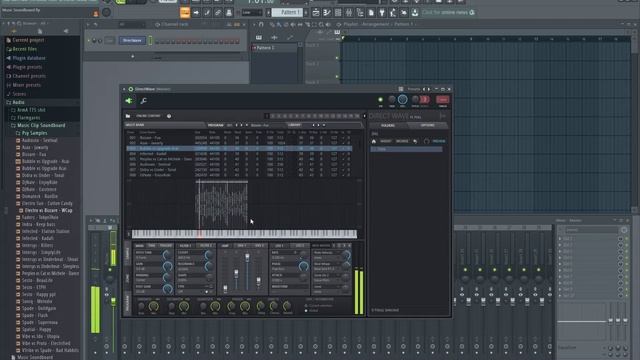Click DirectWave channel button in channel rack
Image resolution: width=640 pixels, height=360 pixels.
click(x=132, y=40)
